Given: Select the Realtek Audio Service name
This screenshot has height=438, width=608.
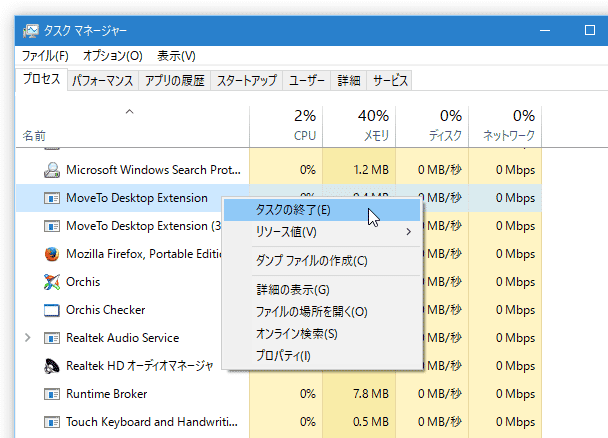Looking at the screenshot, I should click(123, 338).
